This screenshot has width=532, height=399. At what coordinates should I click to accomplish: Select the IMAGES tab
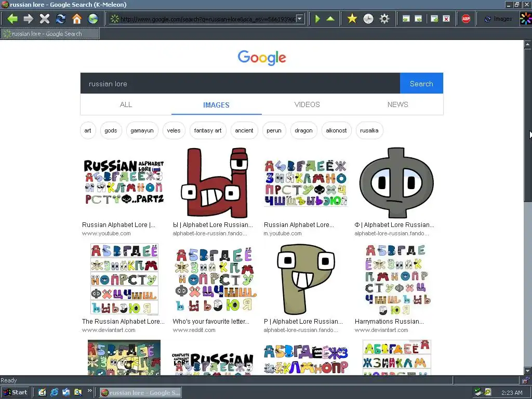(216, 105)
